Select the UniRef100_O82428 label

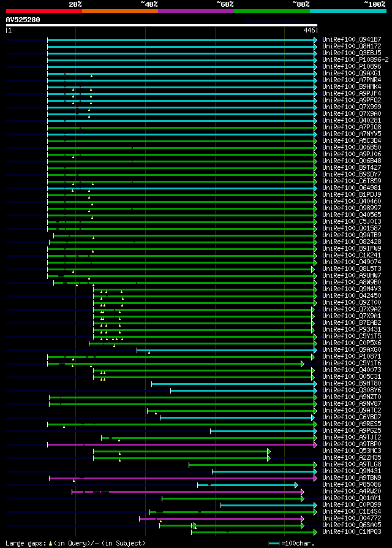(352, 242)
